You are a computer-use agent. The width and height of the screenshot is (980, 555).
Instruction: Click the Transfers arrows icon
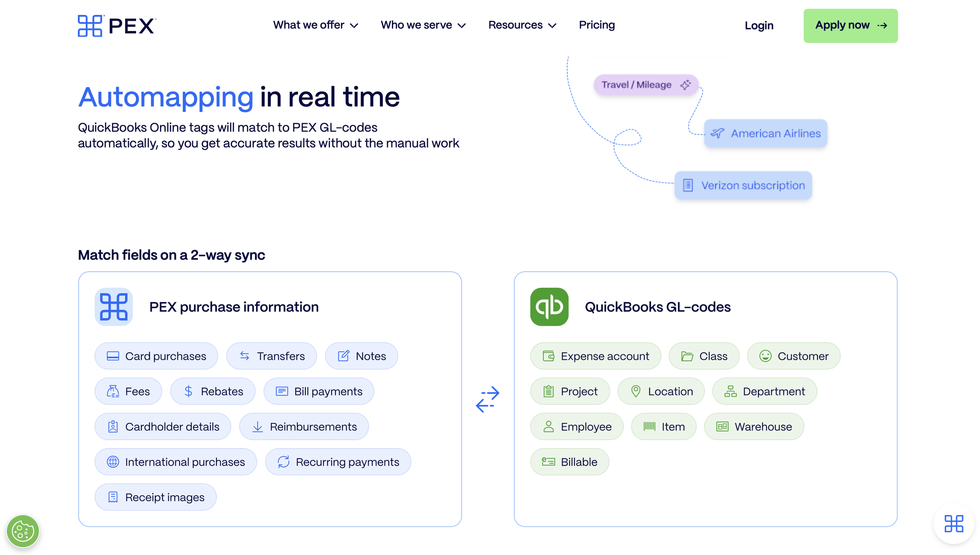coord(245,356)
